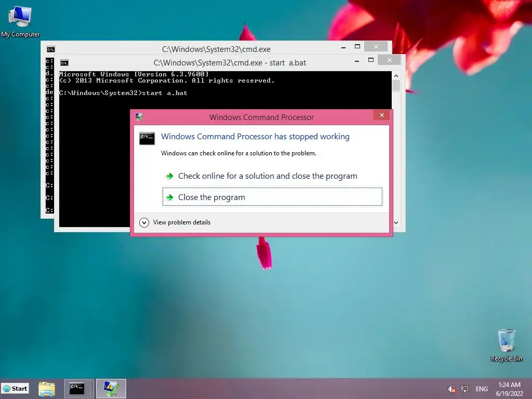Open File Explorer from the taskbar
This screenshot has width=532, height=399.
(47, 389)
